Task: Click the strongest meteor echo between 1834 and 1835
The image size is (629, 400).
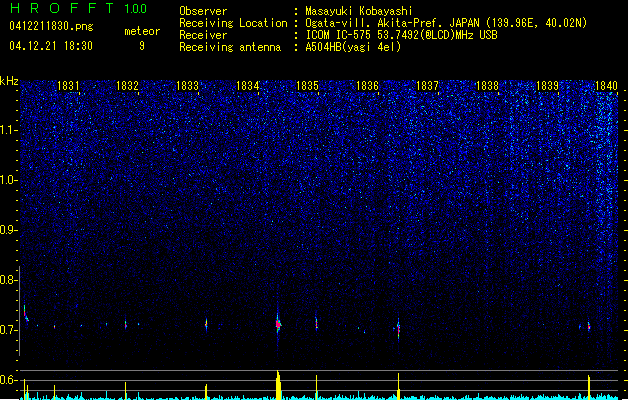Action: (x=278, y=323)
